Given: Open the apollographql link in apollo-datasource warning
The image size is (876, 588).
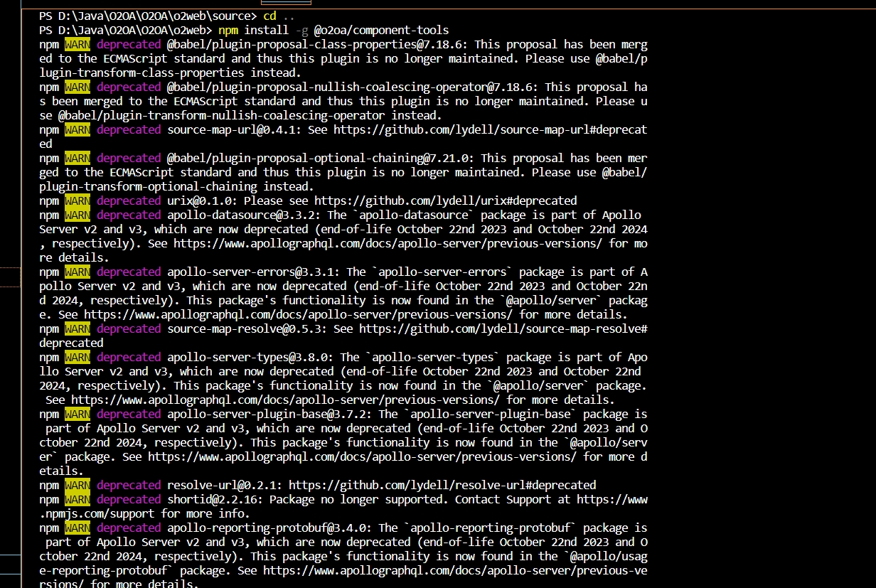Looking at the screenshot, I should (x=389, y=243).
